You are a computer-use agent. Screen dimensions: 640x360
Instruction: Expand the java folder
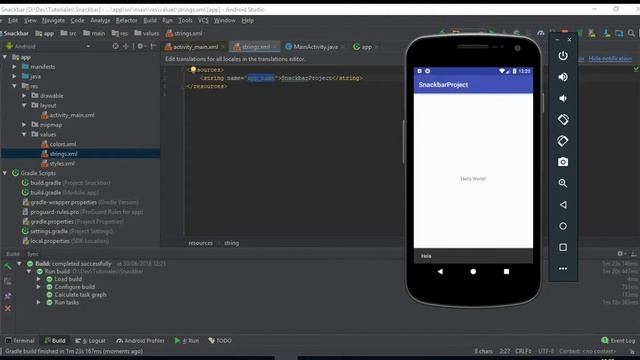(x=15, y=76)
